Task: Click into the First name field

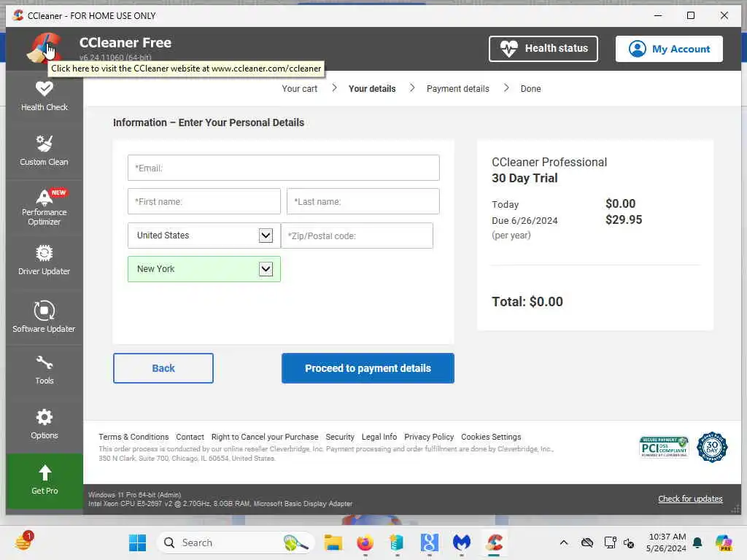Action: (204, 201)
